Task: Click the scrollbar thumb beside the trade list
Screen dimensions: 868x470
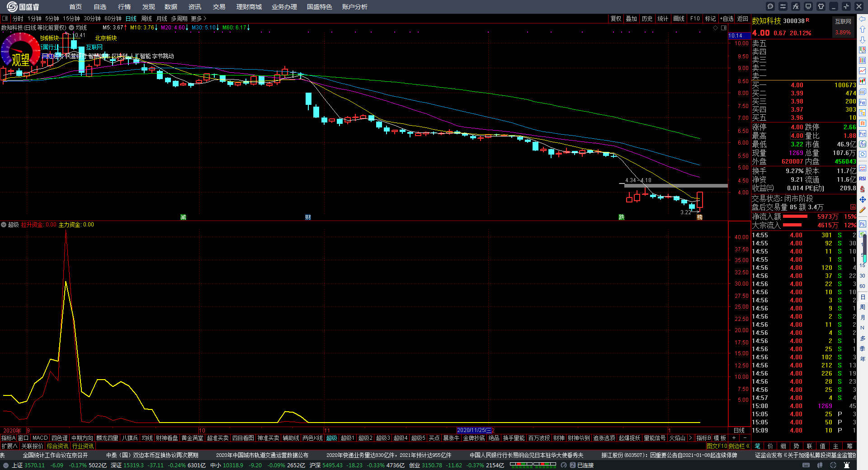Action: [x=865, y=249]
